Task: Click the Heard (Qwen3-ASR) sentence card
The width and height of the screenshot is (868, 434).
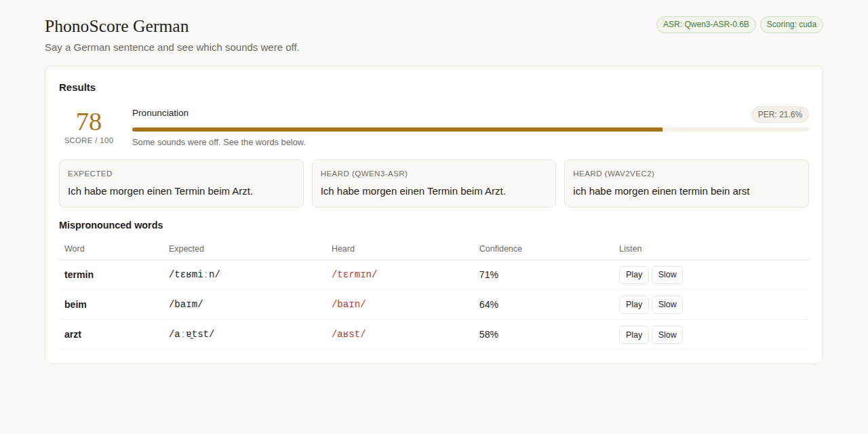Action: (434, 183)
